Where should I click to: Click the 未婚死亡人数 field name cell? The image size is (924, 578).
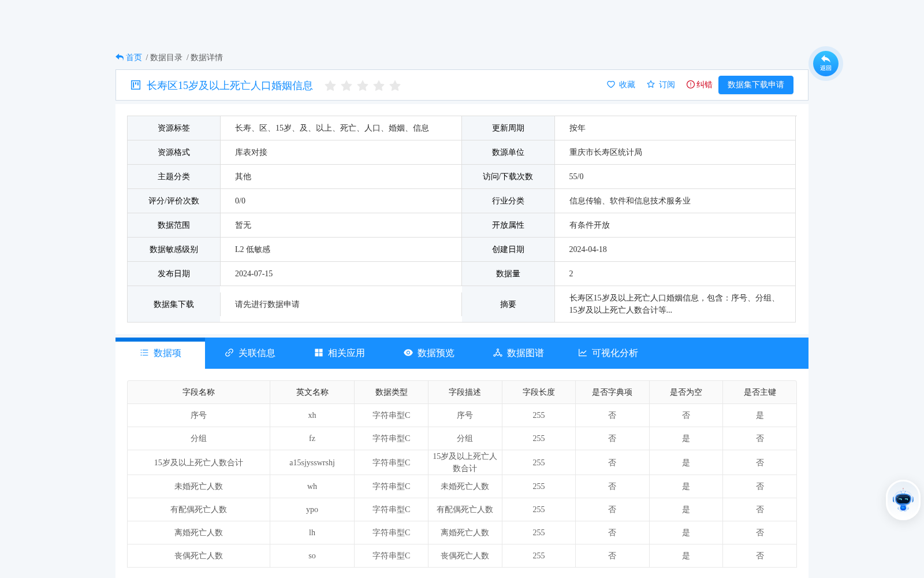(199, 486)
